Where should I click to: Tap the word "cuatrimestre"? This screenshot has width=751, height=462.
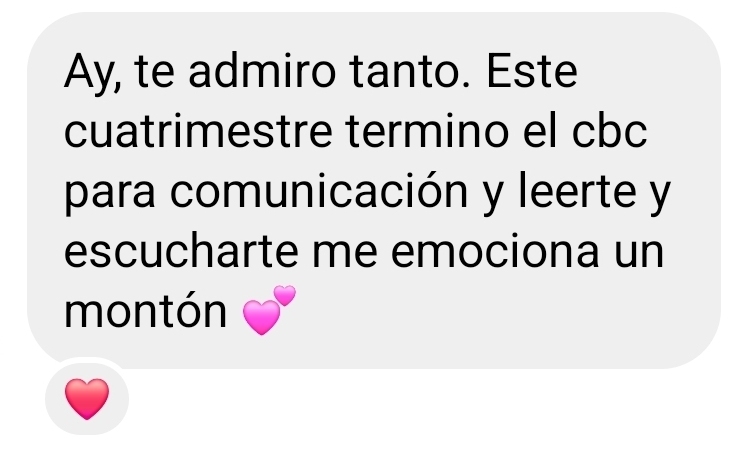[x=198, y=131]
